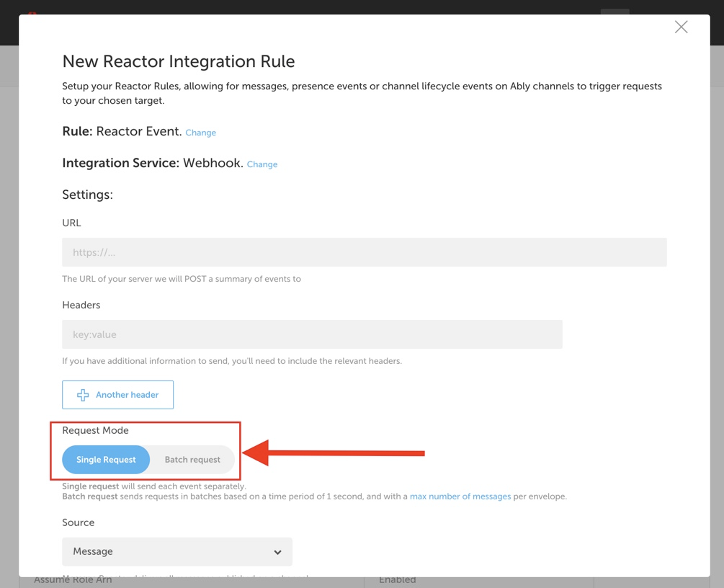This screenshot has height=588, width=724.
Task: Open the max number of messages link
Action: tap(460, 496)
